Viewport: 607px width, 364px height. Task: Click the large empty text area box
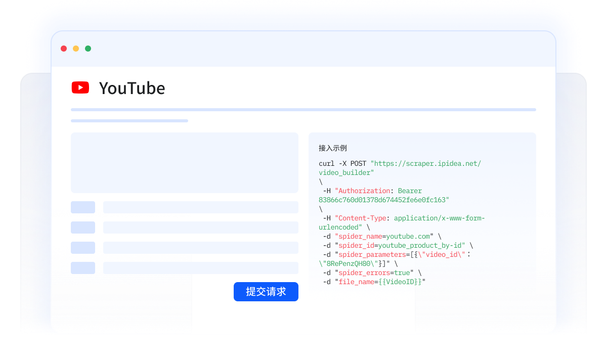click(x=184, y=163)
